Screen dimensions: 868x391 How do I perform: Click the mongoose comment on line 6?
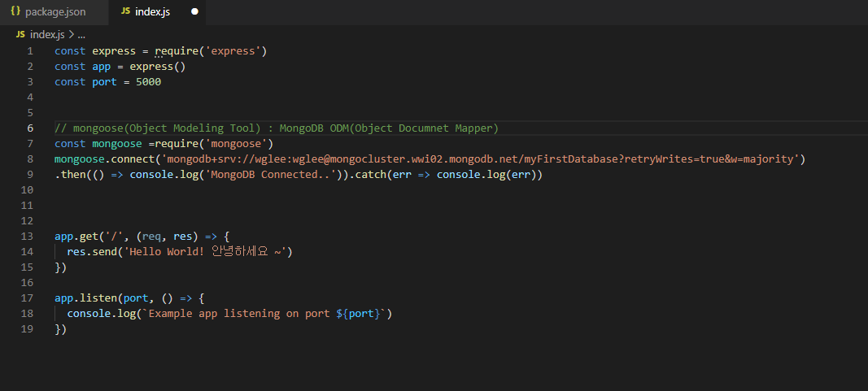(277, 128)
